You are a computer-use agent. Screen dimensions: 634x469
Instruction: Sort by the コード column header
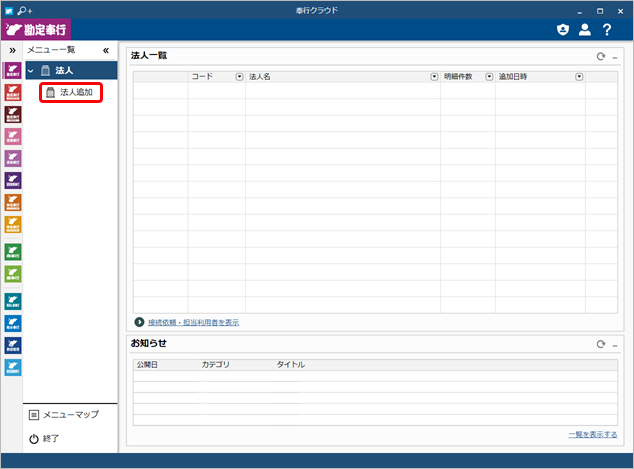(x=202, y=76)
